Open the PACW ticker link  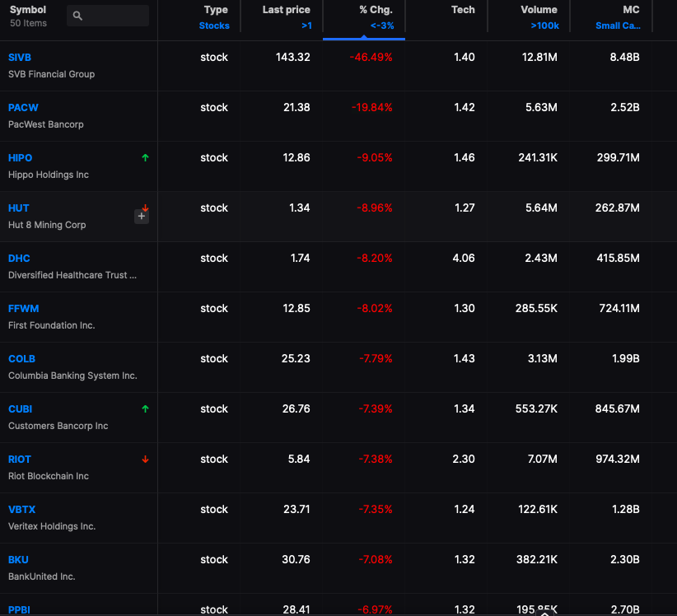tap(23, 108)
